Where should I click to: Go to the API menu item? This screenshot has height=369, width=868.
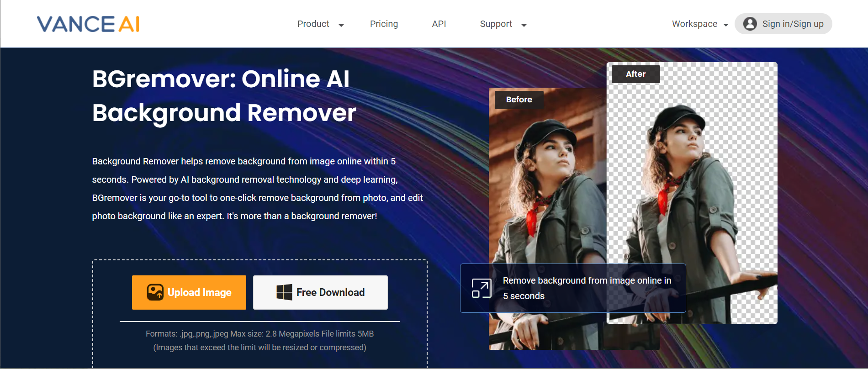(x=439, y=24)
